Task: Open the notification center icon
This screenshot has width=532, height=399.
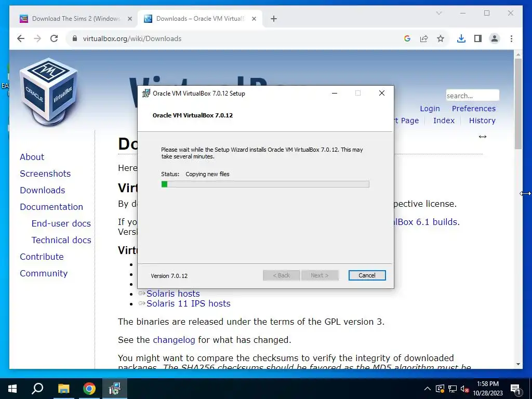Action: coord(515,389)
